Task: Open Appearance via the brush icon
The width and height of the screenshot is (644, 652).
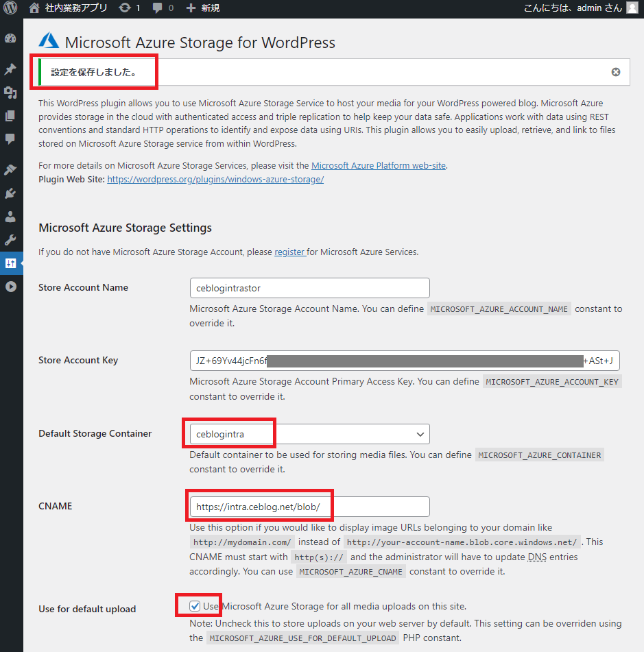Action: click(10, 169)
